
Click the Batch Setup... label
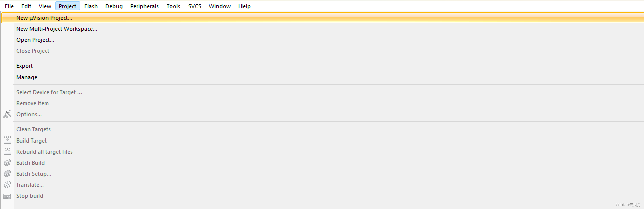34,174
